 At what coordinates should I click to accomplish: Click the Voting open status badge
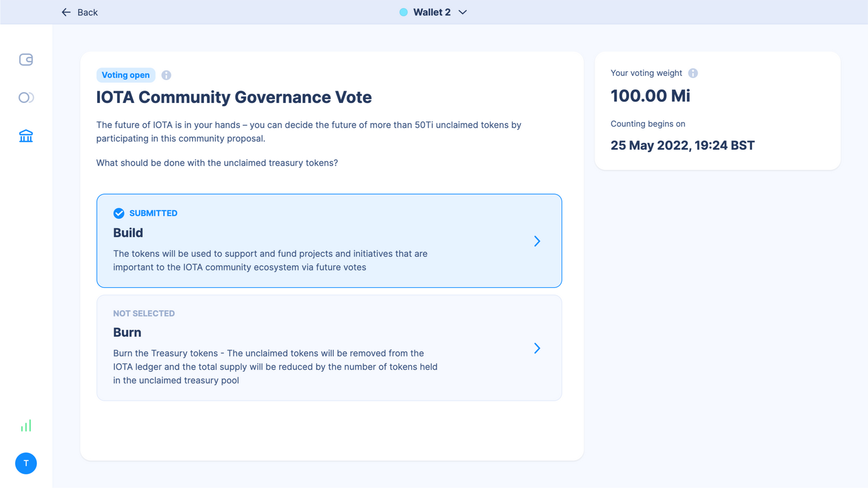pyautogui.click(x=126, y=75)
